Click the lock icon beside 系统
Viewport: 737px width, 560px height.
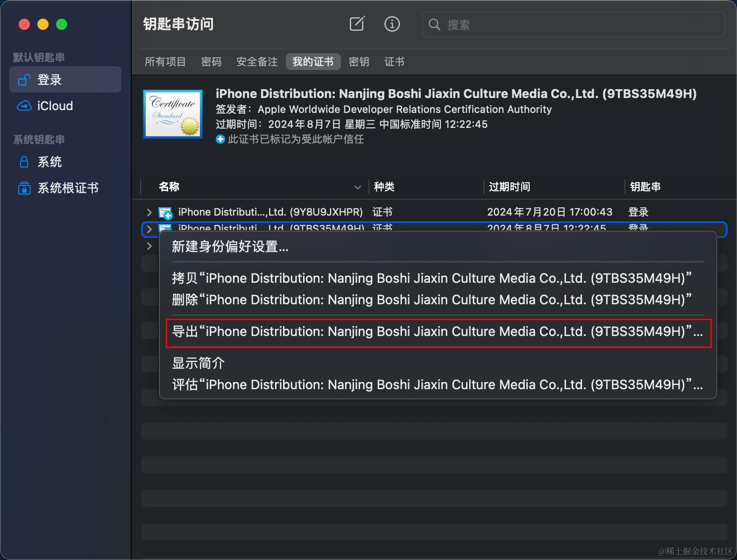tap(24, 162)
